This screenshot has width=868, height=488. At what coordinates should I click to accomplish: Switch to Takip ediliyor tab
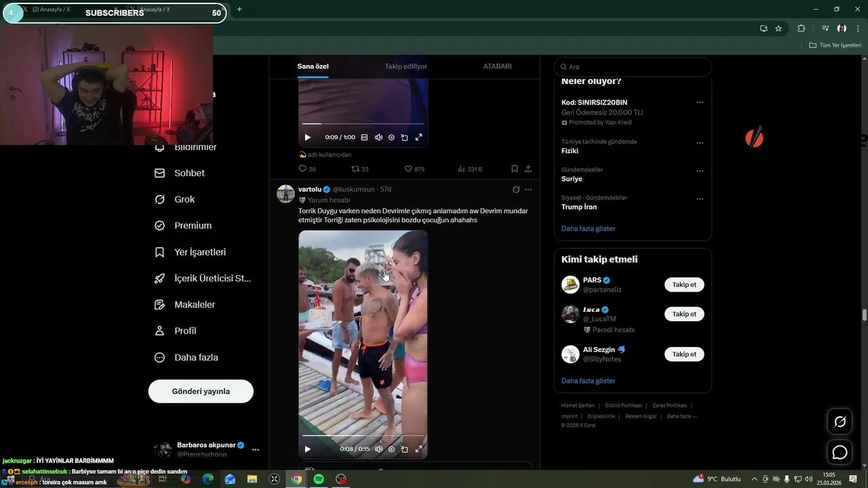pyautogui.click(x=406, y=66)
